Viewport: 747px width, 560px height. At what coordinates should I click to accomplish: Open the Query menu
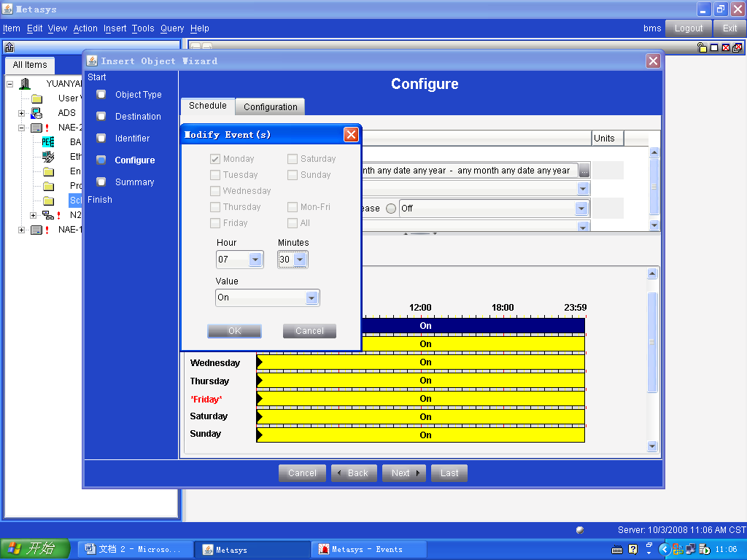coord(172,28)
